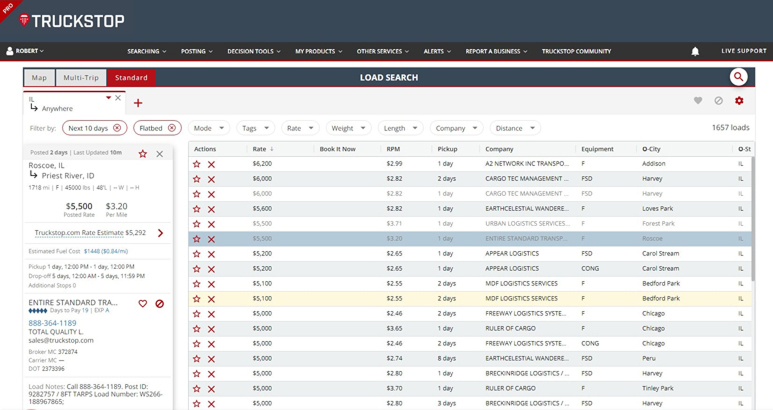Sort by the Equipment column header
Image resolution: width=773 pixels, height=410 pixels.
click(597, 149)
